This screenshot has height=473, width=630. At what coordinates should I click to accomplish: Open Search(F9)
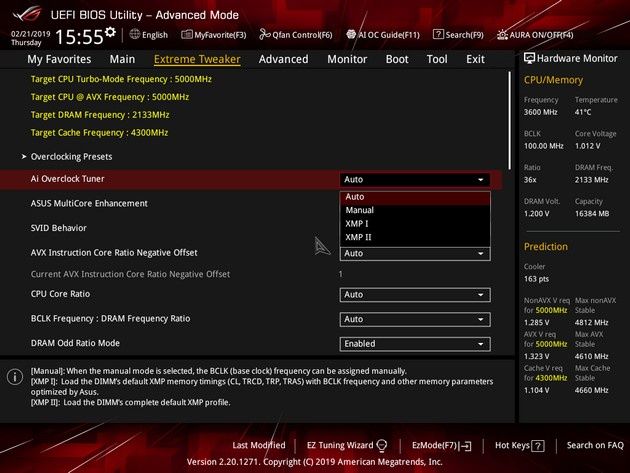pos(464,35)
